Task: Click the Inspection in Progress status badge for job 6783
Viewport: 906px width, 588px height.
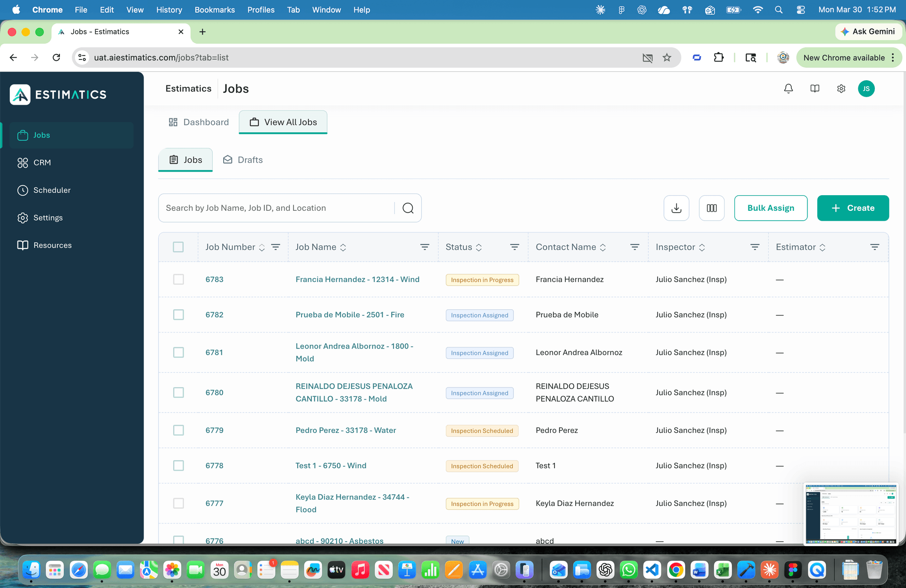Action: pos(482,280)
